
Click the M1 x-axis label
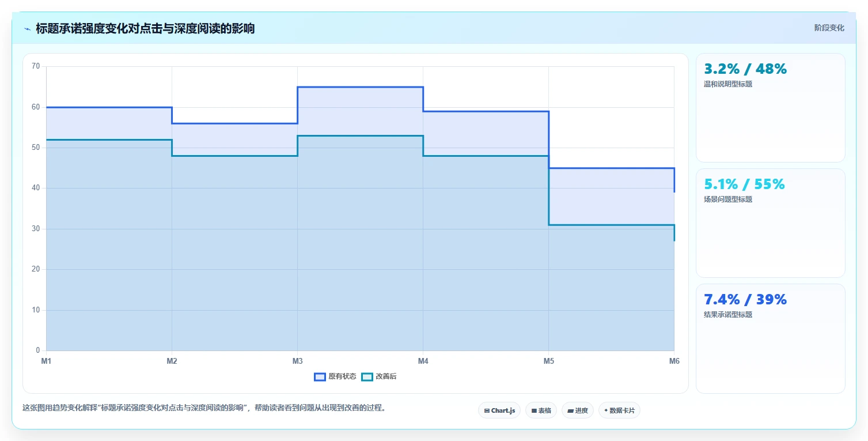(46, 361)
